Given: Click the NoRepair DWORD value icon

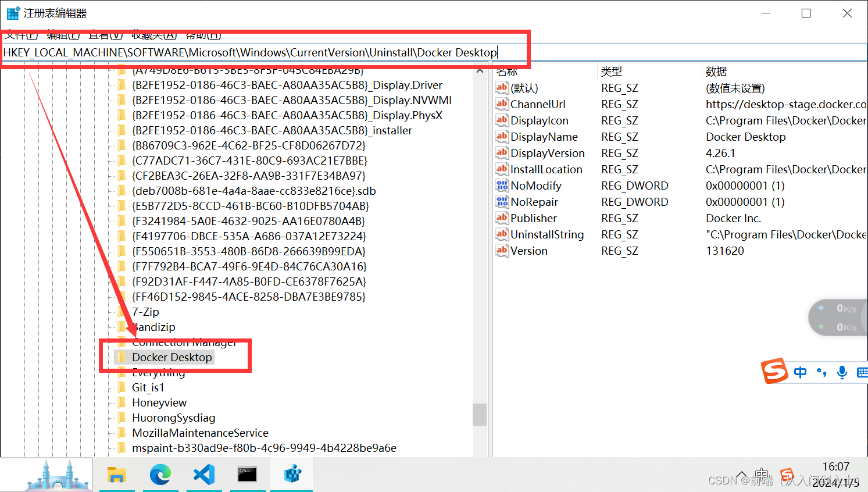Looking at the screenshot, I should pyautogui.click(x=502, y=201).
